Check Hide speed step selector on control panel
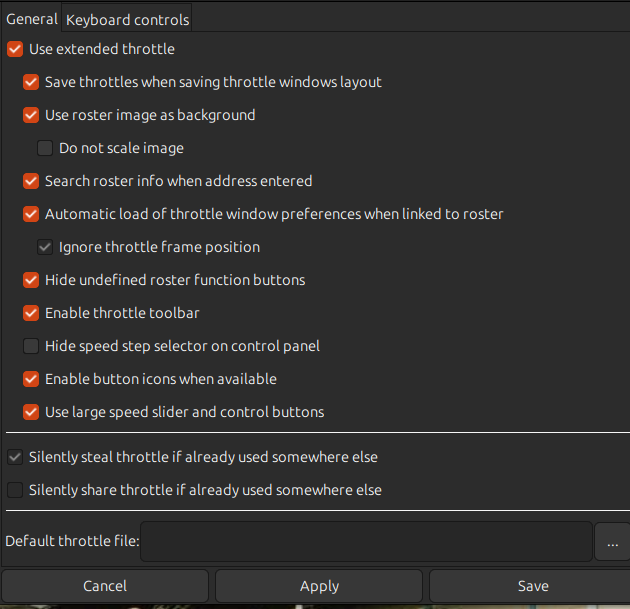The width and height of the screenshot is (630, 609). 31,346
